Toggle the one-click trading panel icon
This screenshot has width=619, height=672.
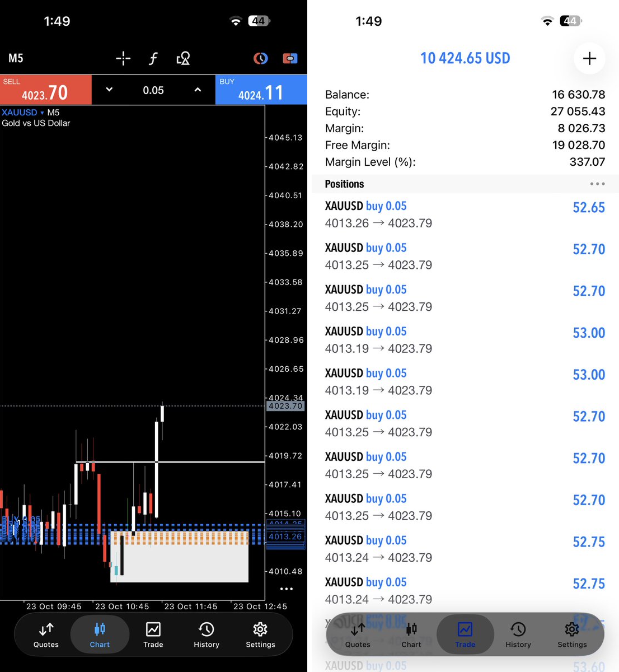(290, 58)
